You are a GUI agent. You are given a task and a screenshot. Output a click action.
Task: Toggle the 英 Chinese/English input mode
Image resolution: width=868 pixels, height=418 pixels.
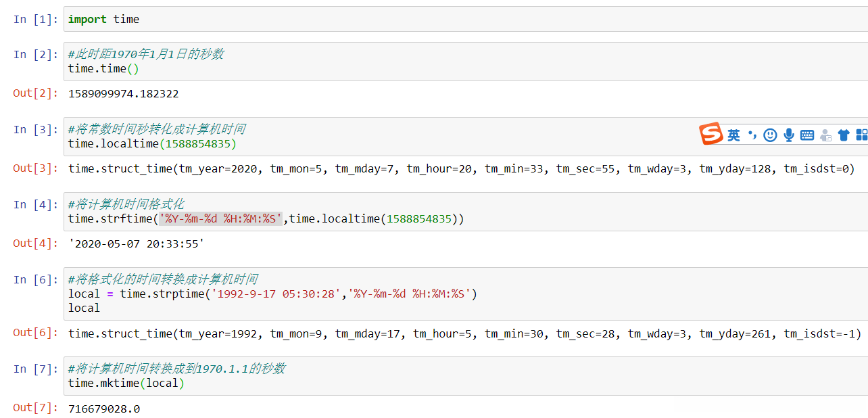[734, 135]
